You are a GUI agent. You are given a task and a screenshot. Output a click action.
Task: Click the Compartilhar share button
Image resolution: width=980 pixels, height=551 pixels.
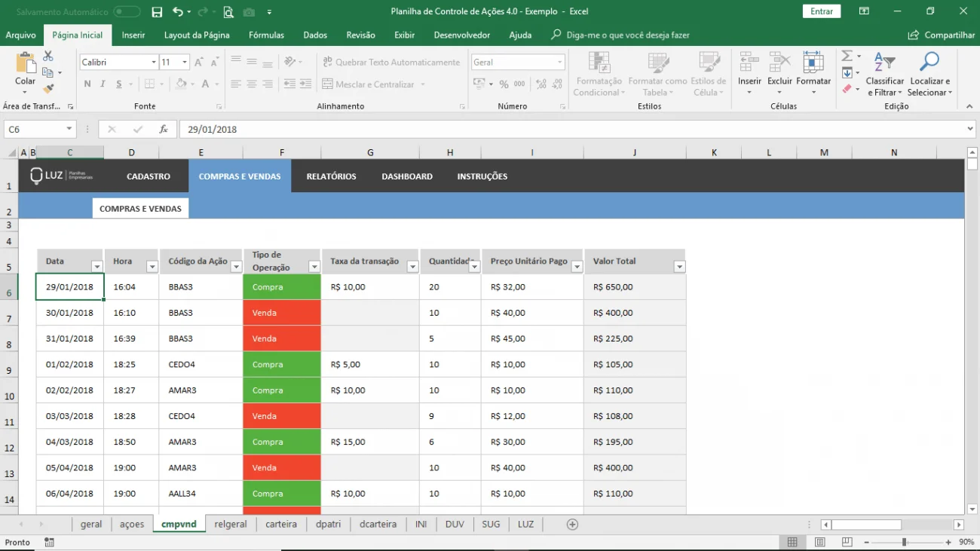(x=942, y=35)
